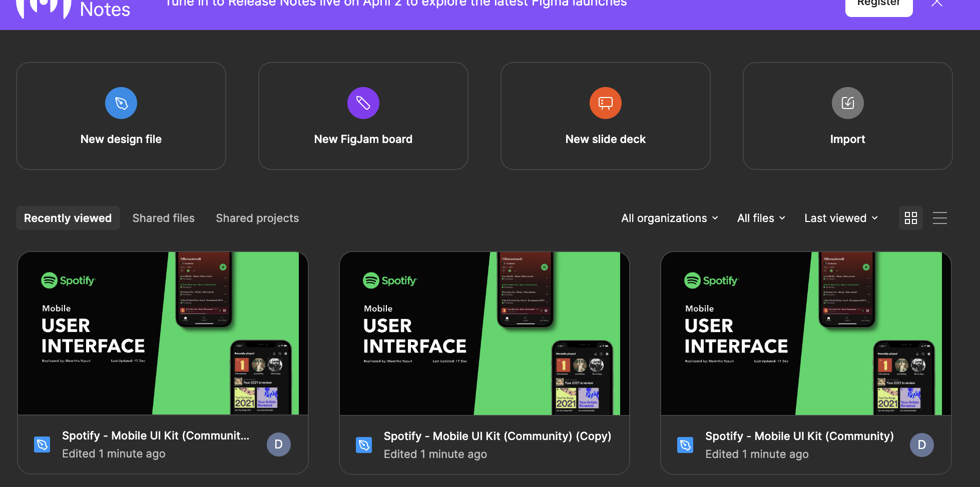Image resolution: width=980 pixels, height=487 pixels.
Task: Click design file icon on the last '(Community)' card
Action: pyautogui.click(x=685, y=444)
